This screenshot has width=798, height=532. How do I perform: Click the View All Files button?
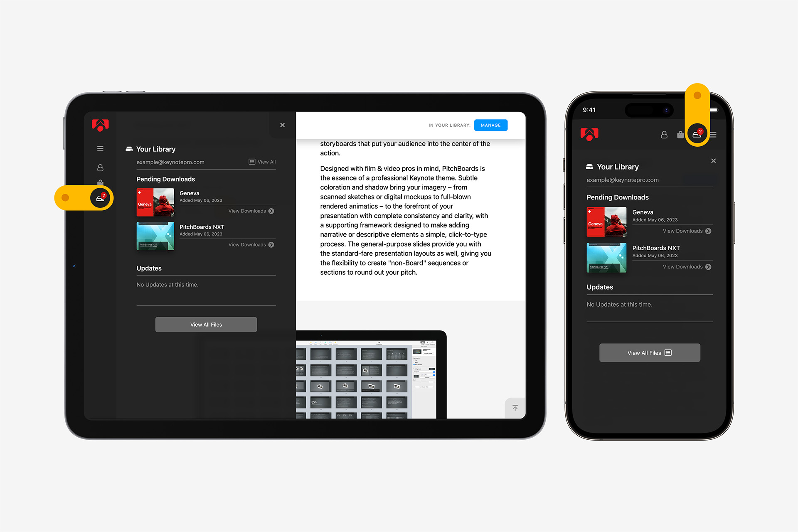coord(206,324)
